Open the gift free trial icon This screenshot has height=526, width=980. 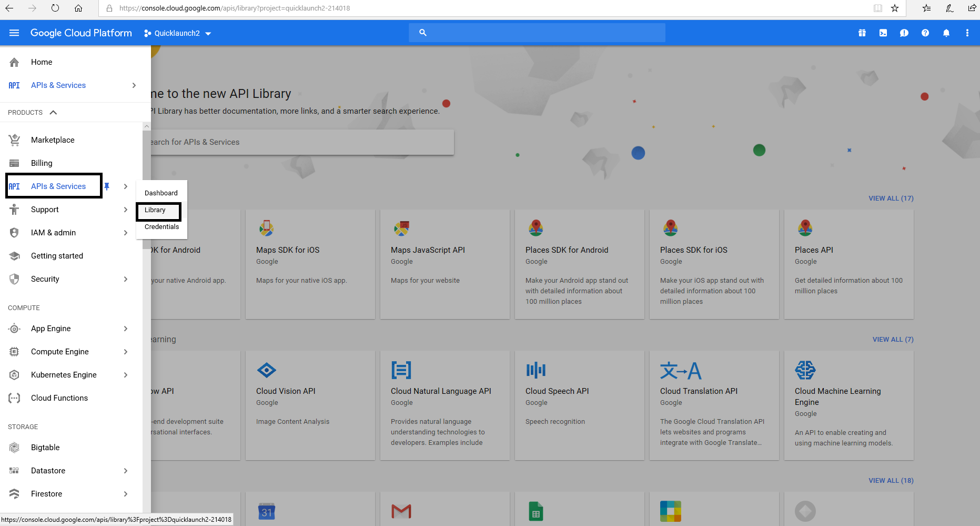(x=862, y=33)
